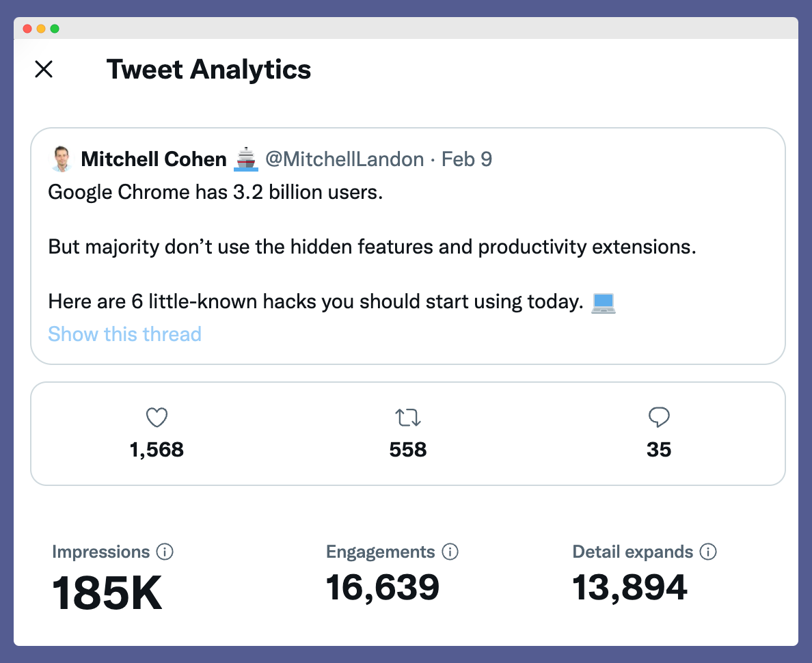
Task: Click the laptop emoji in the tweet
Action: (604, 303)
